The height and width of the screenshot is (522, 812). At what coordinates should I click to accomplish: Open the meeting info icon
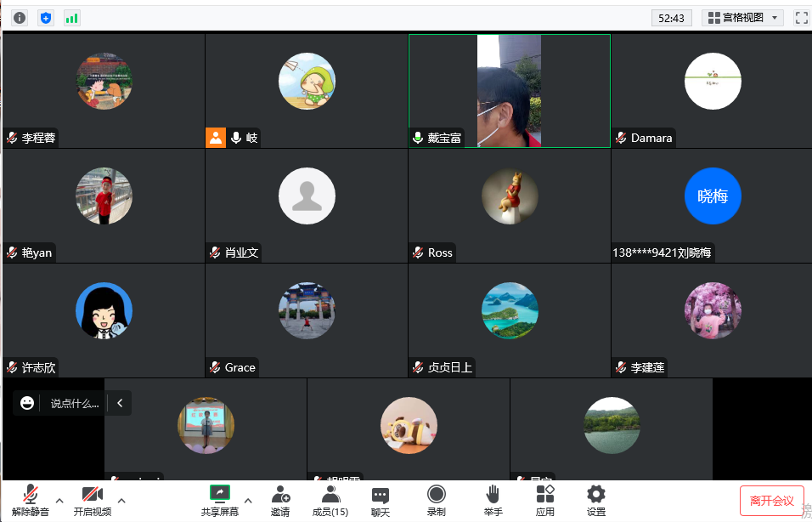point(20,17)
